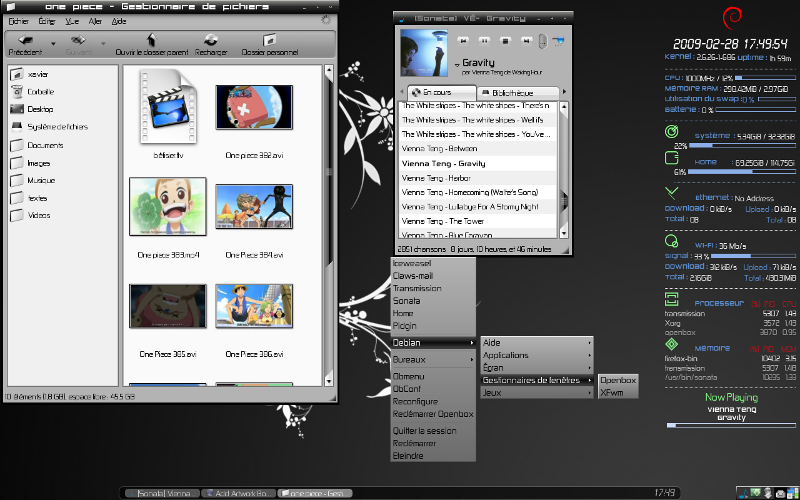
Task: Skip to next track in Sonata
Action: [x=527, y=41]
